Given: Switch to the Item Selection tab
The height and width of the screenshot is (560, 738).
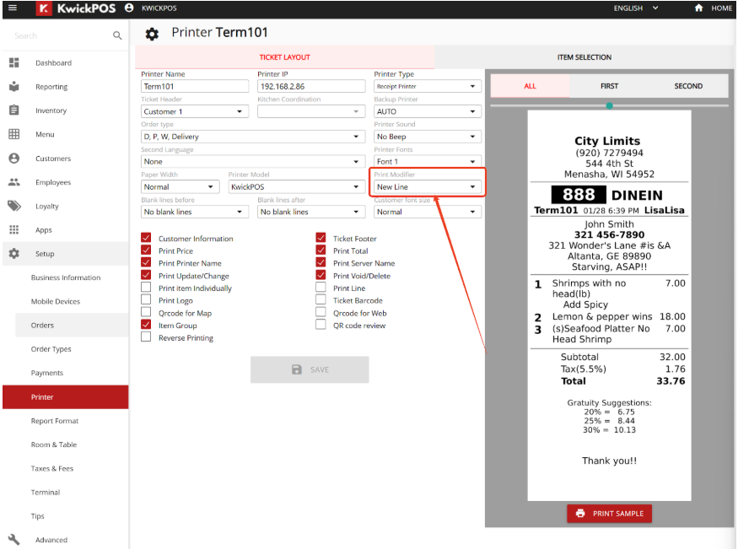Looking at the screenshot, I should coord(584,57).
